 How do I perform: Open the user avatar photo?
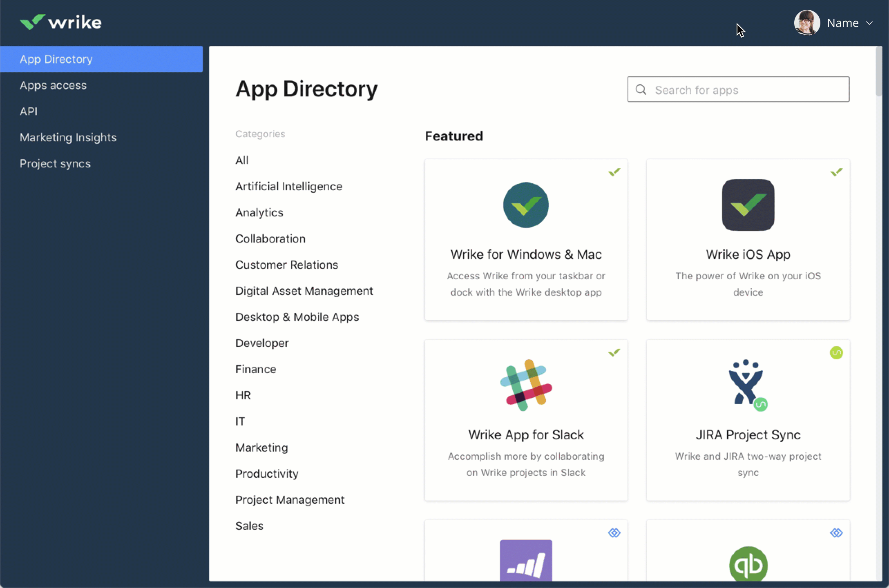pyautogui.click(x=807, y=22)
